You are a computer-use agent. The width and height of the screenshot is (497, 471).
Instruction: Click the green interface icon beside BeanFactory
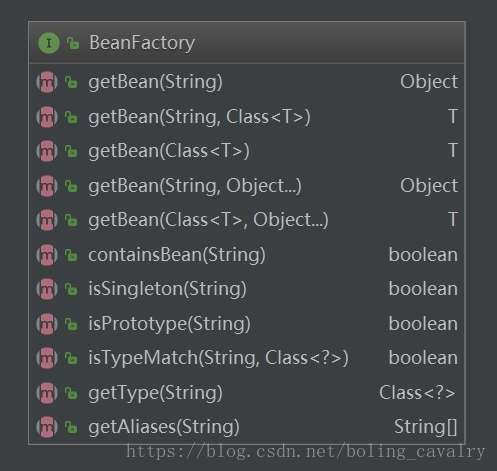49,43
